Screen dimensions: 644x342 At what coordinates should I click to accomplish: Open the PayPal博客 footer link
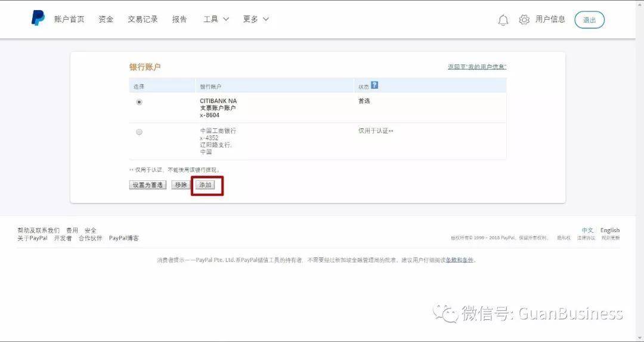[x=123, y=238]
